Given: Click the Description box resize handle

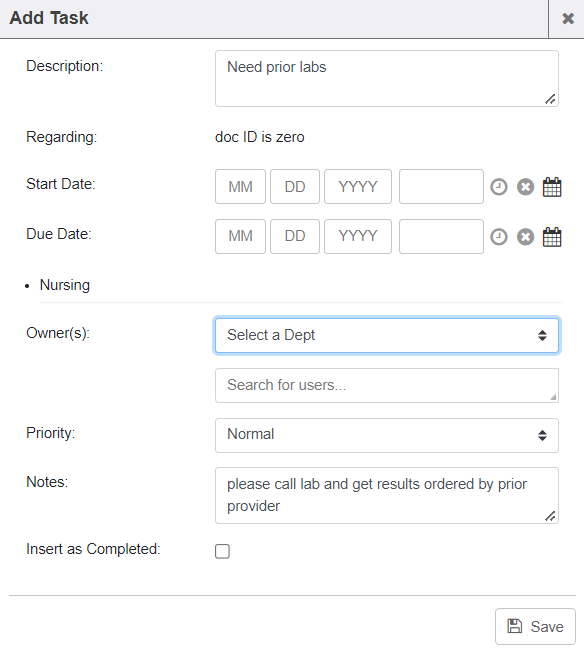Looking at the screenshot, I should [550, 99].
